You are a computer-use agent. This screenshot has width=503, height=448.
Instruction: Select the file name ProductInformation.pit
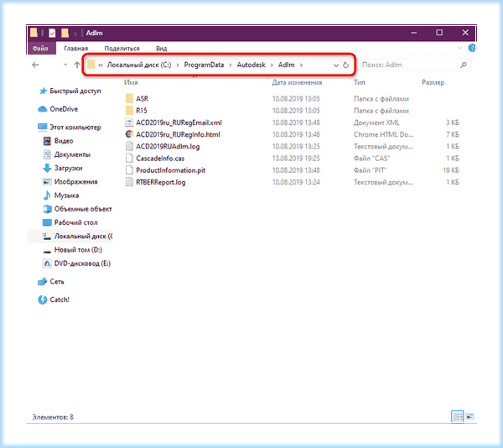tap(171, 170)
